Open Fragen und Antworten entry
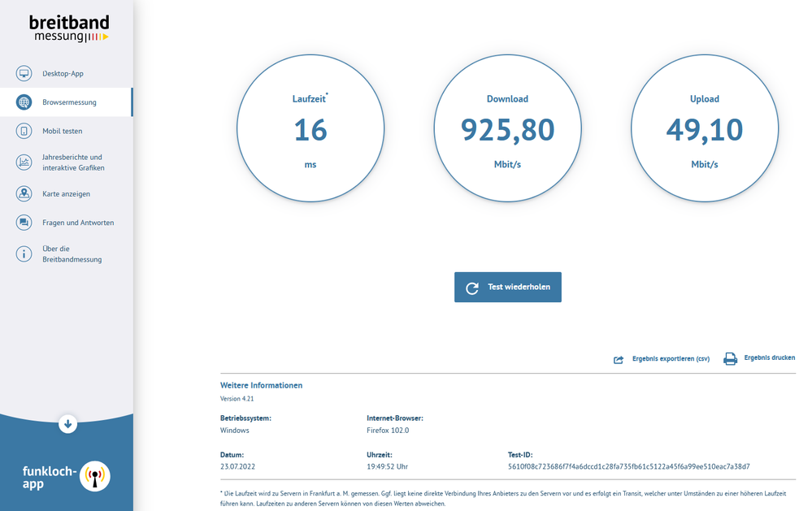Screen dimensions: 812x511 tap(67, 223)
